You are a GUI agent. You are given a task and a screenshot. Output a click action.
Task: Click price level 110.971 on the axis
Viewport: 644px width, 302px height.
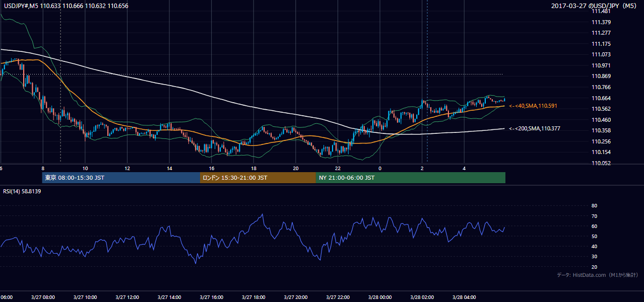click(x=601, y=65)
